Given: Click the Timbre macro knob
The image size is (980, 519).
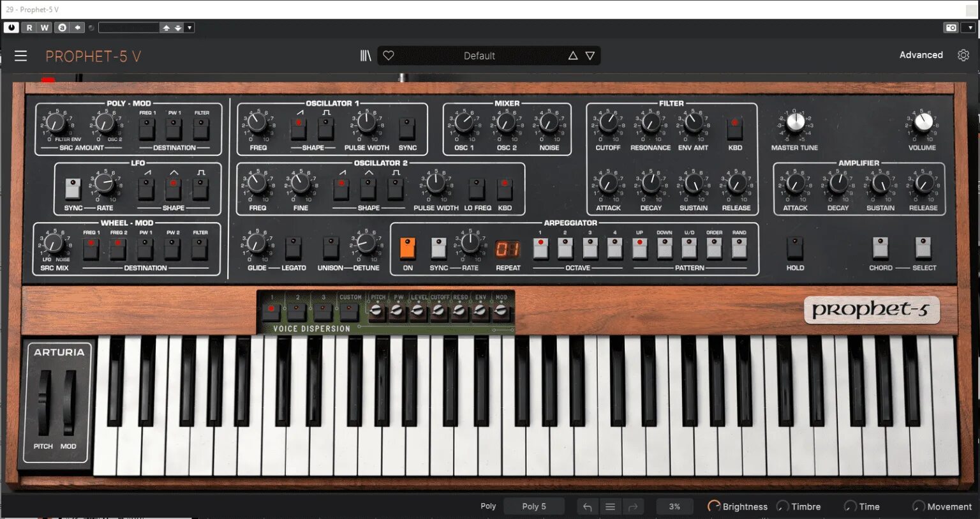Looking at the screenshot, I should tap(782, 506).
